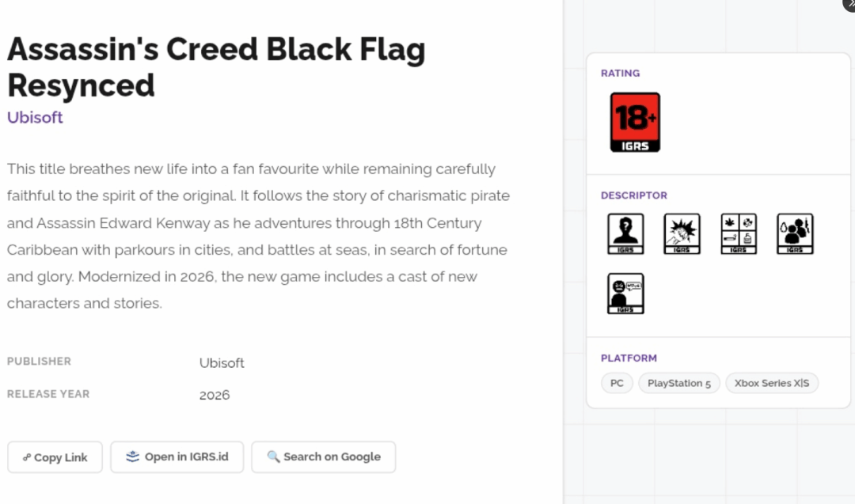The height and width of the screenshot is (504, 855).
Task: Click the drugs and alcohol descriptor icon
Action: 739,233
